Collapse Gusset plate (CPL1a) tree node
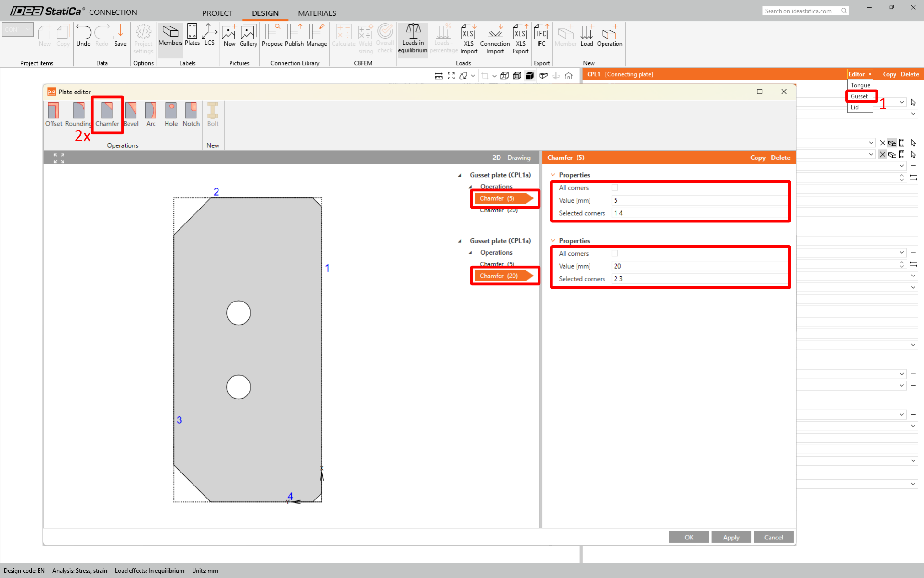The height and width of the screenshot is (578, 924). [460, 175]
